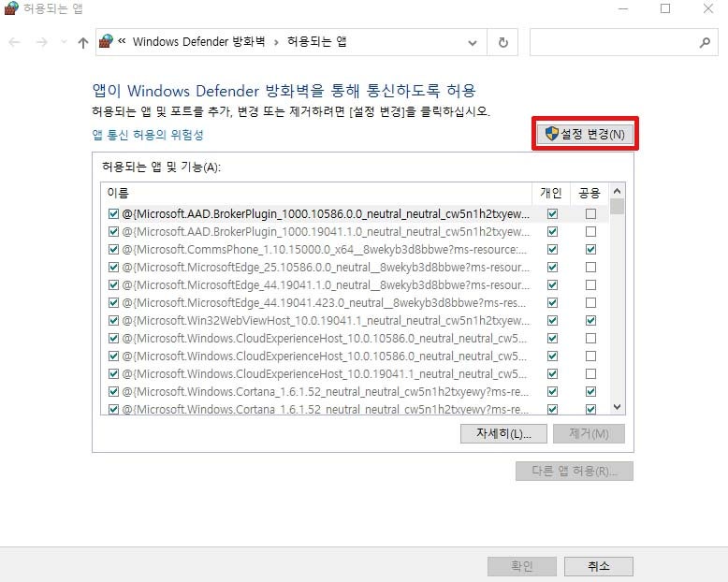Toggle 개인 checkbox for CommsPhone row
Image resolution: width=728 pixels, height=582 pixels.
coord(552,250)
